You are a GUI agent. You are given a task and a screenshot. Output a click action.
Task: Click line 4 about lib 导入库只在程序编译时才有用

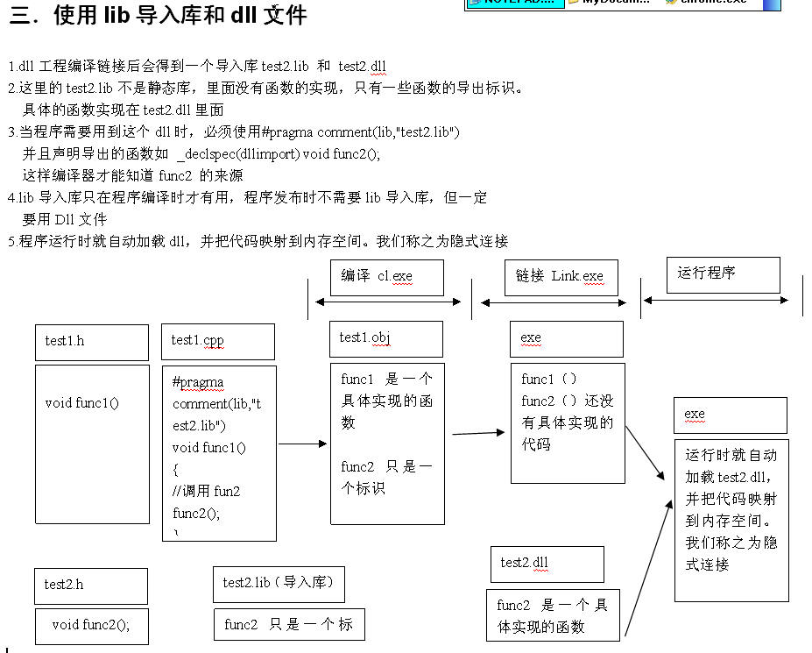[x=248, y=197]
